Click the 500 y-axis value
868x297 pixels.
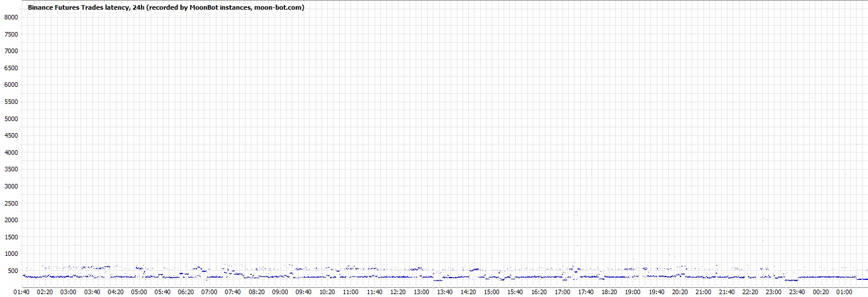tap(13, 271)
